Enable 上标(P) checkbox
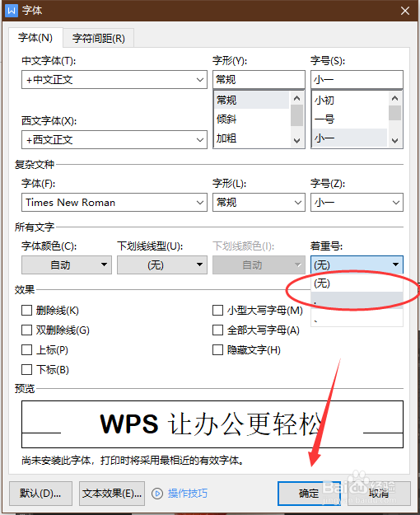The width and height of the screenshot is (420, 515). click(26, 350)
